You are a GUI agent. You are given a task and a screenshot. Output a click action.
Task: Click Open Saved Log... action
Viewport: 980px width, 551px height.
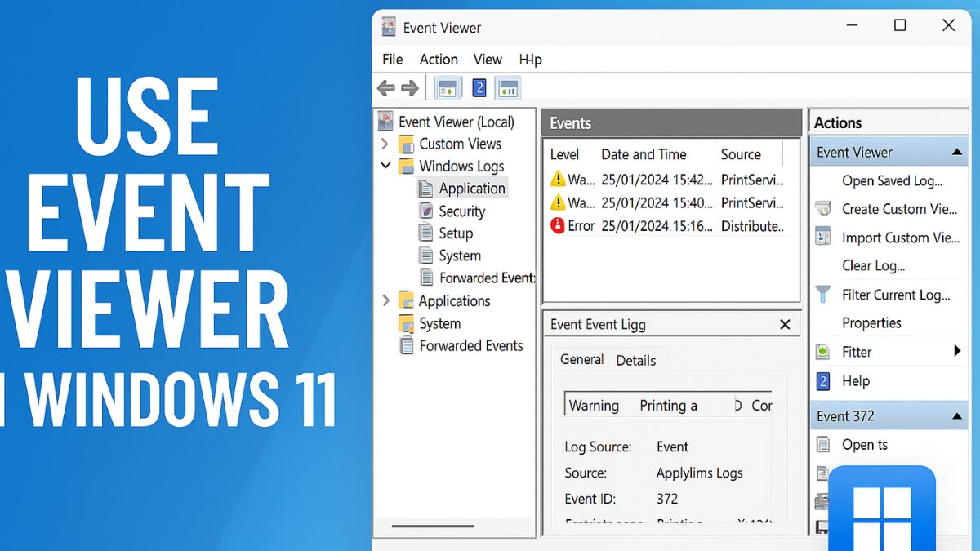tap(893, 180)
